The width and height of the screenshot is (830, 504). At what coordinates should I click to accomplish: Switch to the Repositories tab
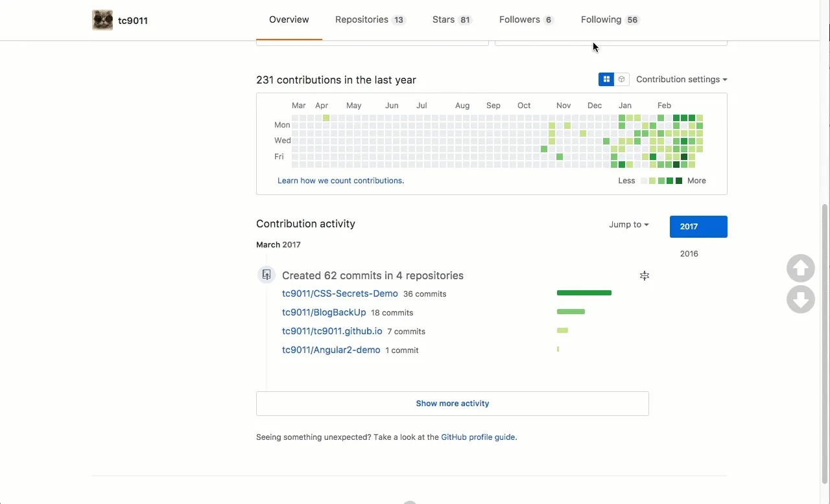[370, 19]
